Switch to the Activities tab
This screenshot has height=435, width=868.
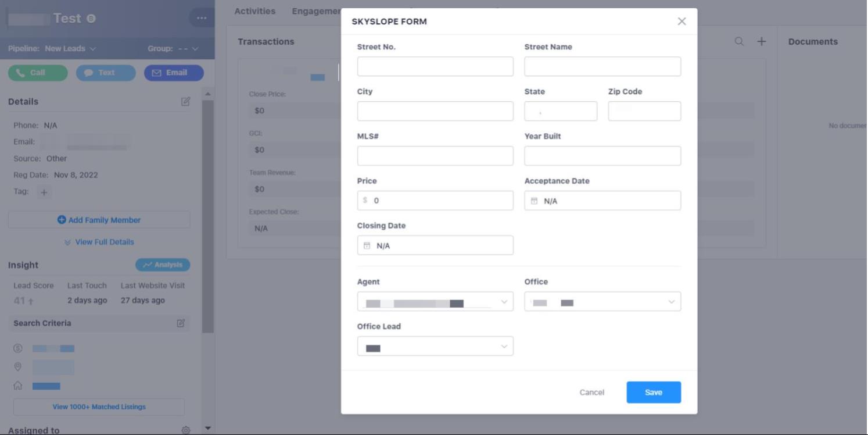click(x=254, y=11)
